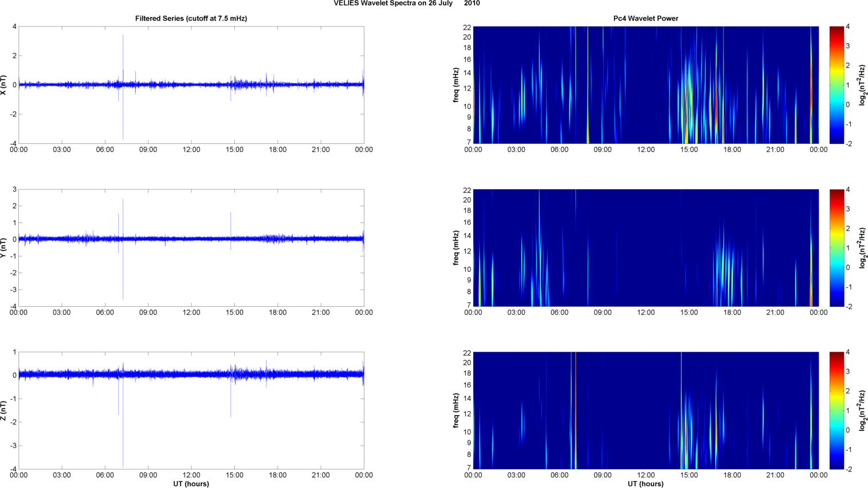Click the VELIES Wavelet Spectra figure title
The height and width of the screenshot is (488, 868).
[x=407, y=3]
